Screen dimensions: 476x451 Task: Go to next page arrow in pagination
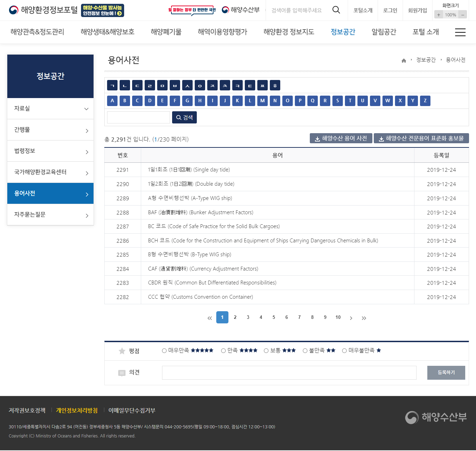click(351, 318)
